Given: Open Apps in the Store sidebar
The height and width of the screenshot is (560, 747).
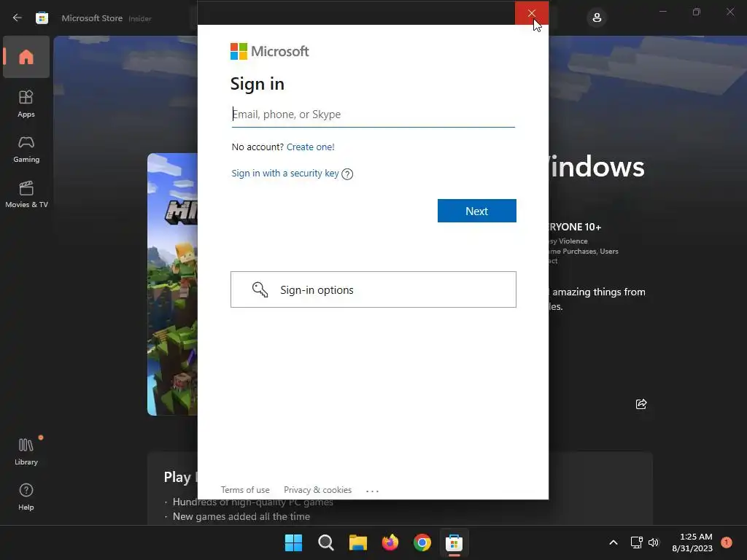Looking at the screenshot, I should point(26,104).
